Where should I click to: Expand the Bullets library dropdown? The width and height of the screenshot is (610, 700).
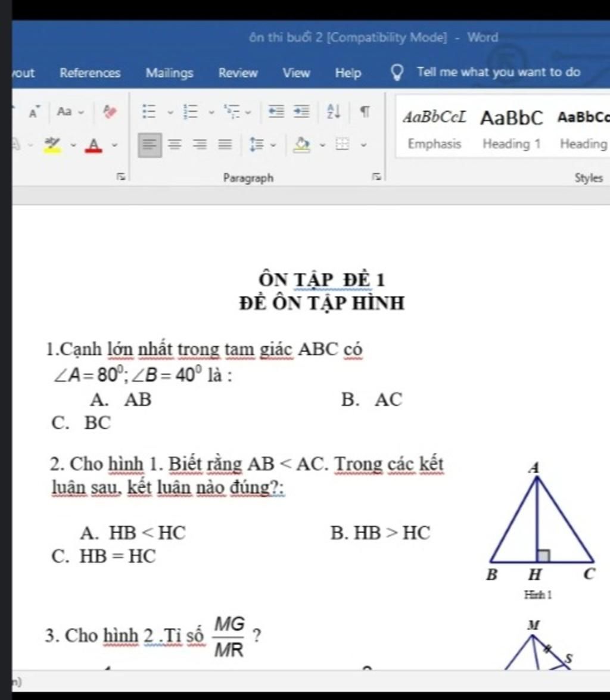170,113
